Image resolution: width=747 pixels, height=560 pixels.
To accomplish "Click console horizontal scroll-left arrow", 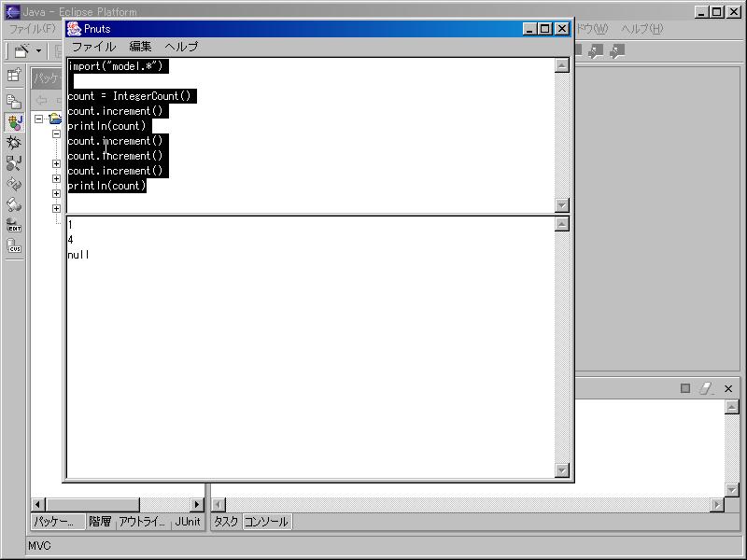I will tap(218, 505).
